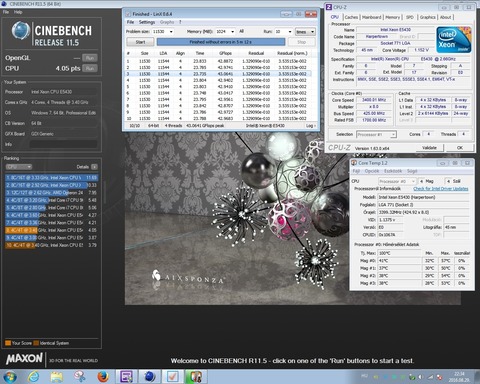
Task: Select ranking entry 1 scoring 11.69
Action: [x=51, y=178]
